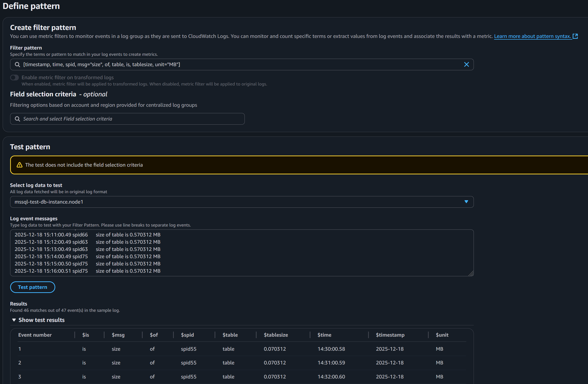This screenshot has width=588, height=384.
Task: Click the $timestamp column header
Action: [390, 335]
